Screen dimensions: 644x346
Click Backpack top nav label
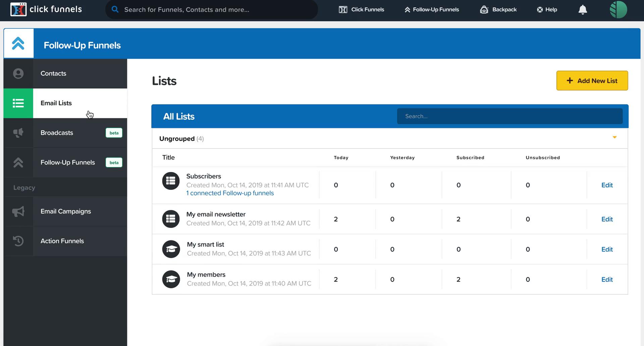point(504,9)
